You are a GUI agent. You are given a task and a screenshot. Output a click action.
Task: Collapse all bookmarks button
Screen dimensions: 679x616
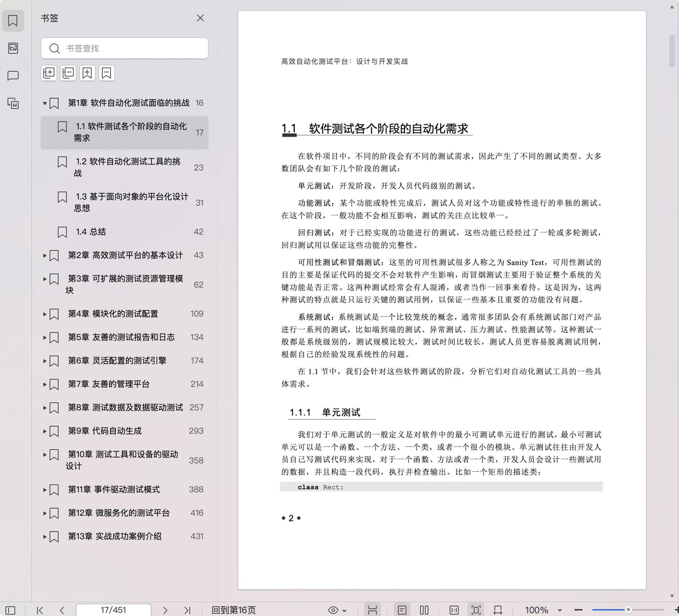coord(68,73)
